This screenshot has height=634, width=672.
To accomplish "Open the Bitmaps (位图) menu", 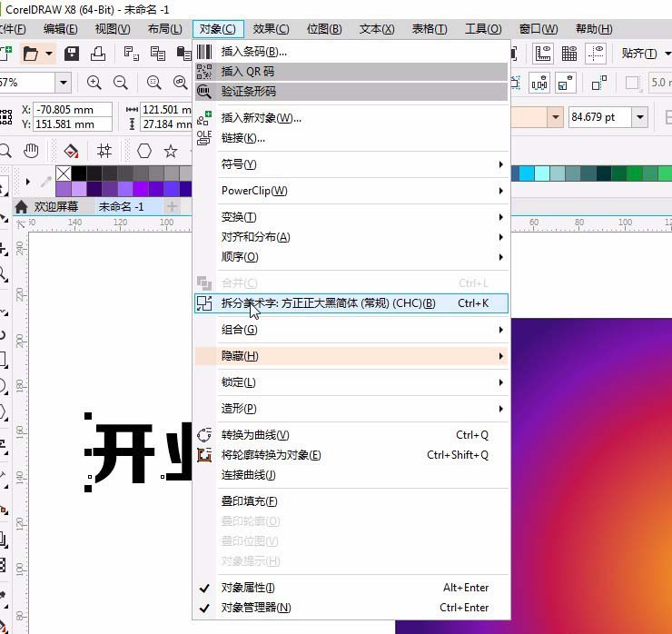I will click(324, 29).
